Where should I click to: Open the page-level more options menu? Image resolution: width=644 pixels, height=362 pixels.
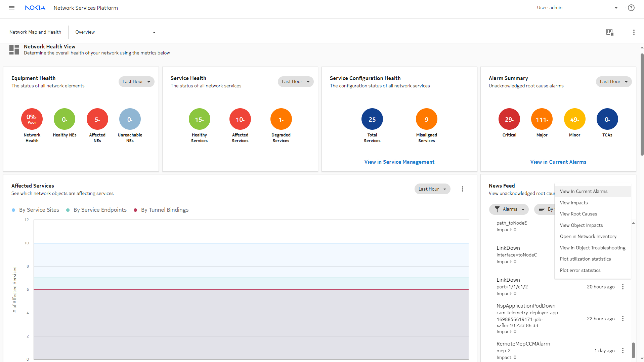[634, 32]
